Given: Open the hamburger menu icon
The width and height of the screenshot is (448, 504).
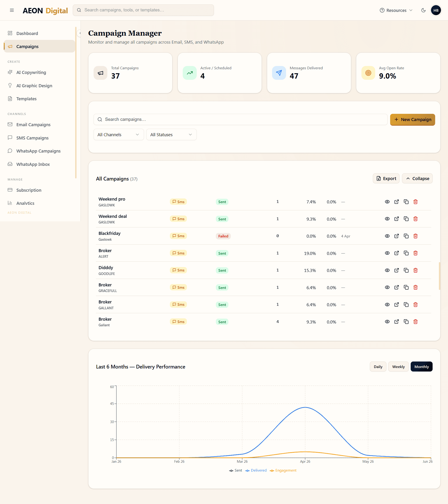Looking at the screenshot, I should click(x=12, y=10).
